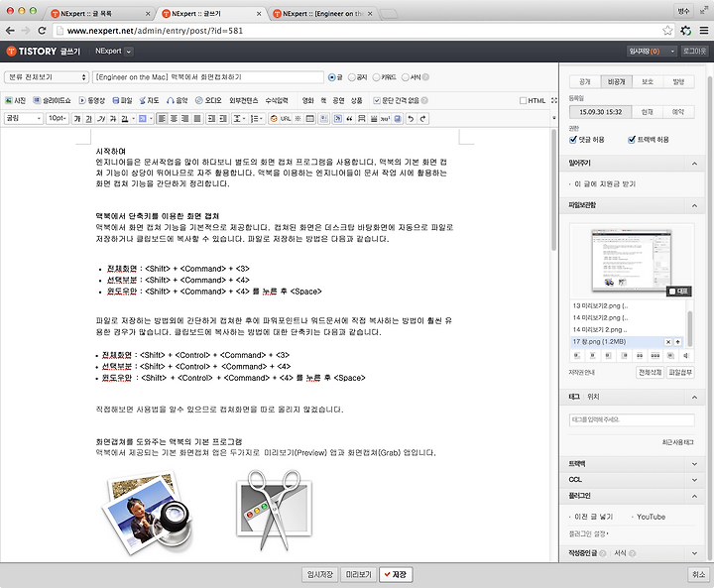
Task: Justify text alignment
Action: click(196, 119)
